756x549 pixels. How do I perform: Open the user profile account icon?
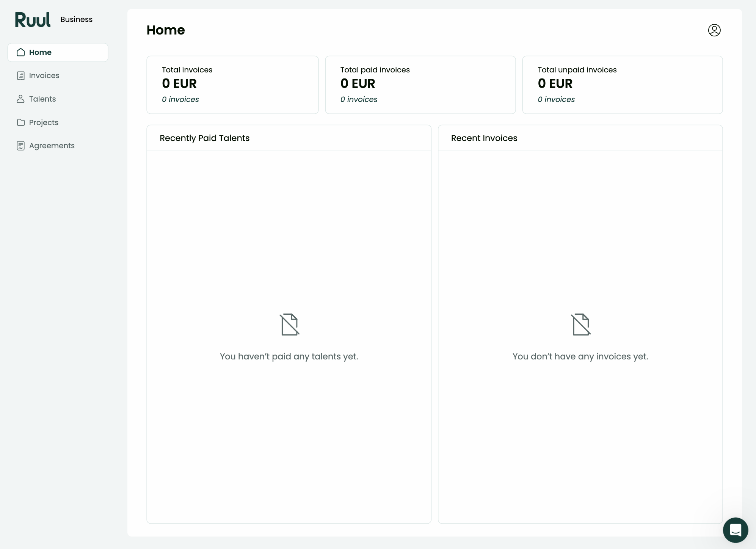click(x=714, y=30)
